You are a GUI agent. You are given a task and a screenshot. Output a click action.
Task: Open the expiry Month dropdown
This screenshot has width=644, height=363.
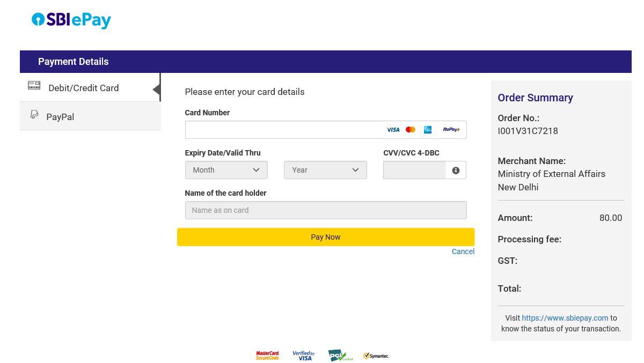tap(226, 170)
